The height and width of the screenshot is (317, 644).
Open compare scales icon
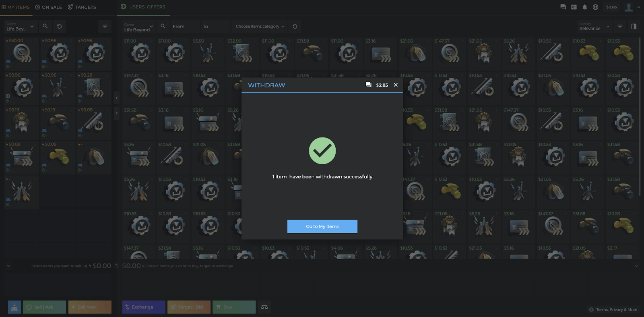click(x=264, y=307)
